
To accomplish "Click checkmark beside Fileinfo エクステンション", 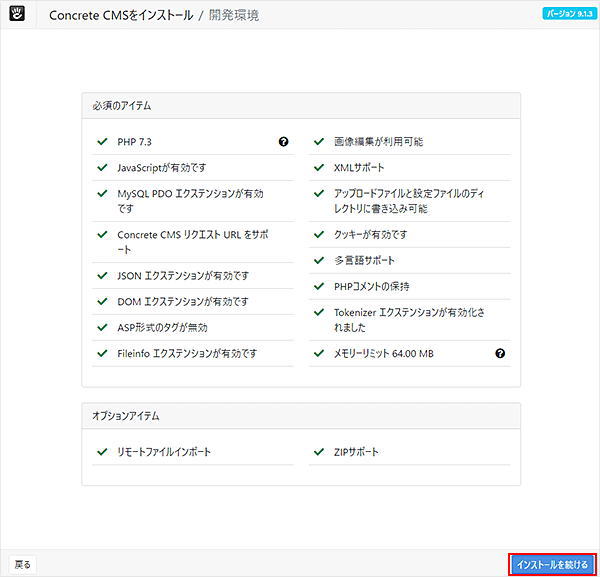I will [102, 353].
